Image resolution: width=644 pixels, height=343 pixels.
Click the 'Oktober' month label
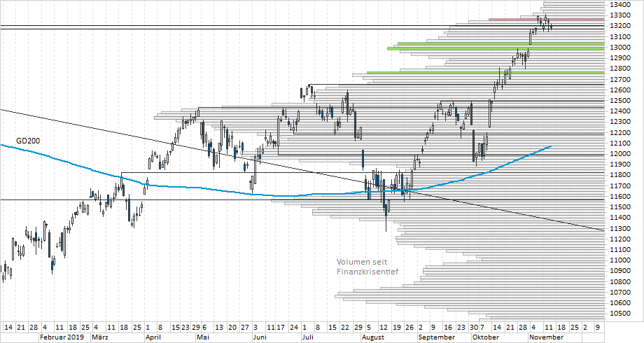point(485,337)
